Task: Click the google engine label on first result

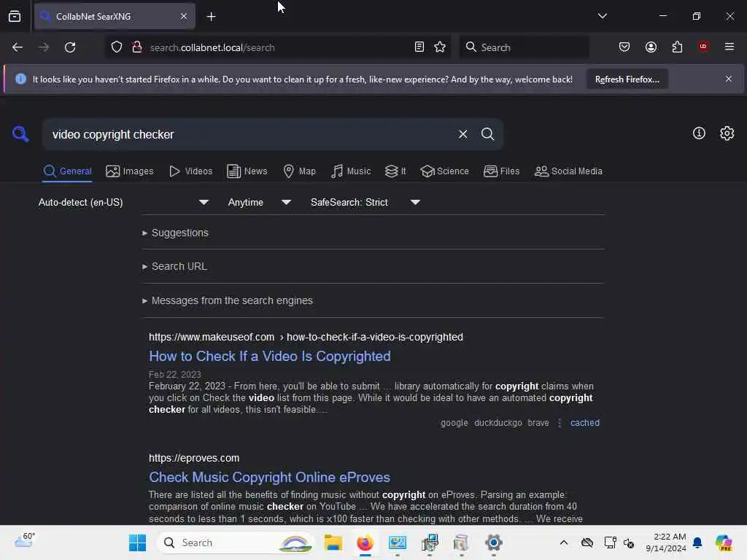Action: pyautogui.click(x=454, y=423)
